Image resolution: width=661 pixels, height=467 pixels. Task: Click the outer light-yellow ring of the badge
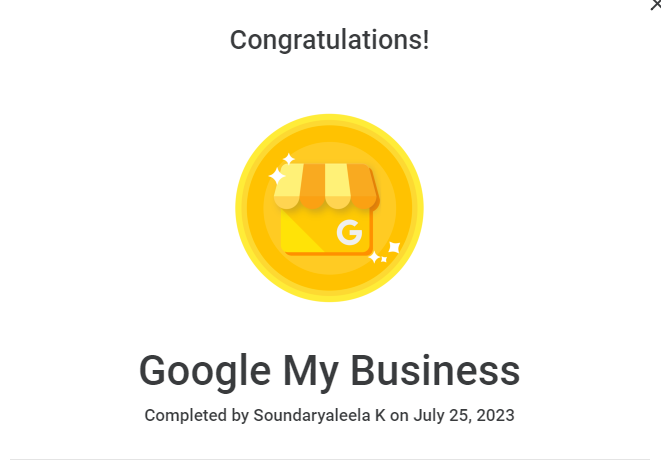243,207
